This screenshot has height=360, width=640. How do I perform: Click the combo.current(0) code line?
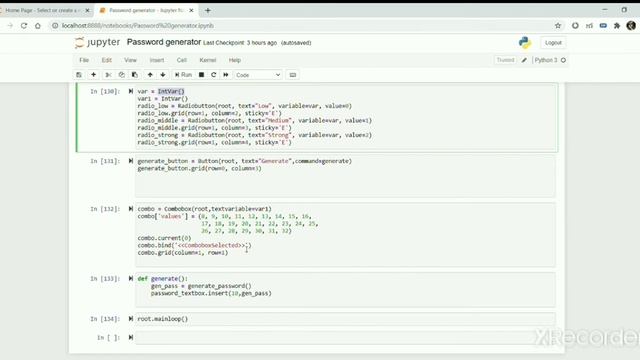coord(164,238)
